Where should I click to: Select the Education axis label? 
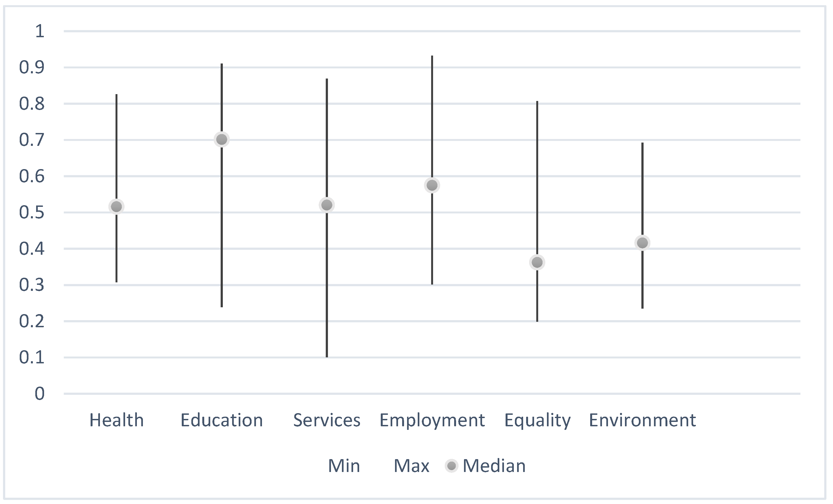(x=222, y=420)
